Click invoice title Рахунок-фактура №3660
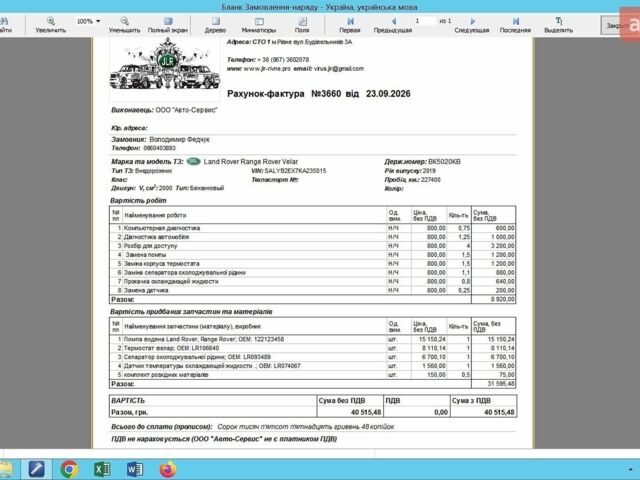640x480 pixels. coord(284,94)
